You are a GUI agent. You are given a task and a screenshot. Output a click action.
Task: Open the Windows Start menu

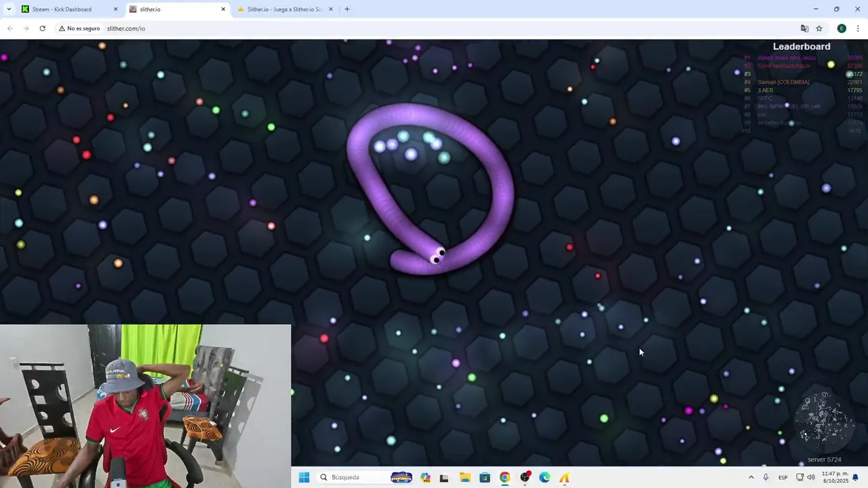pyautogui.click(x=304, y=477)
